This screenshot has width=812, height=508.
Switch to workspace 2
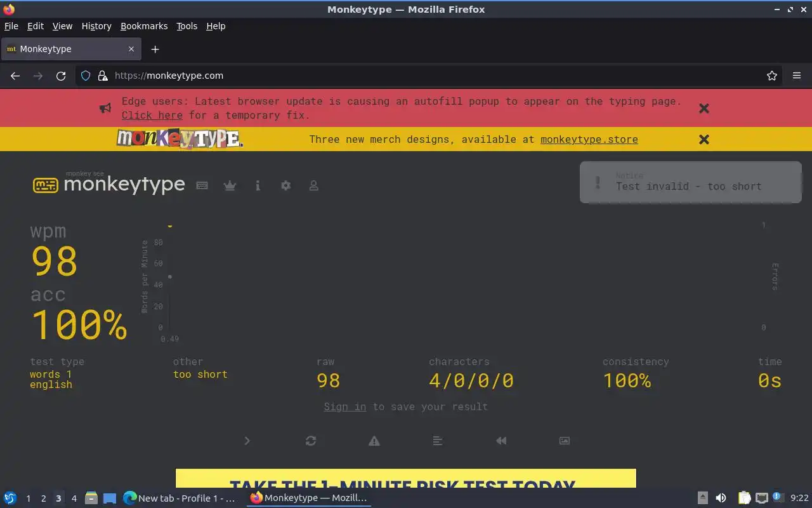coord(43,498)
